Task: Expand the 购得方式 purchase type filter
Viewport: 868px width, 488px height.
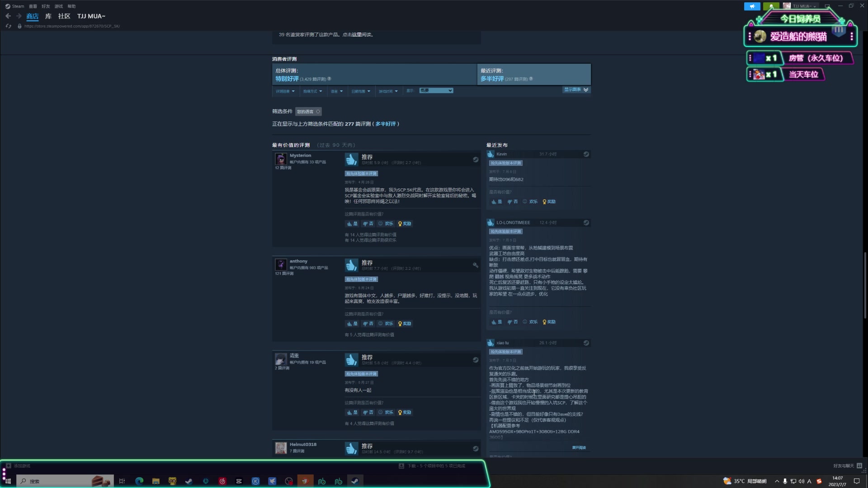Action: coord(313,91)
